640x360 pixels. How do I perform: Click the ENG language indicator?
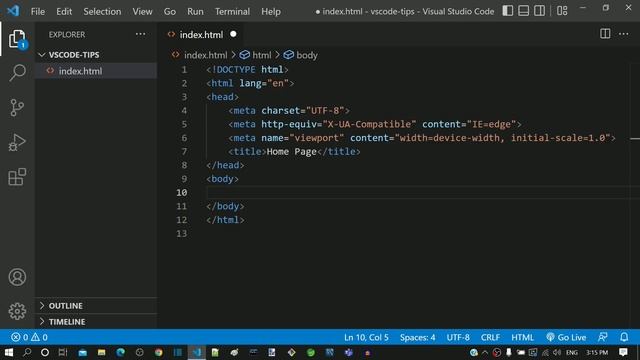point(572,352)
